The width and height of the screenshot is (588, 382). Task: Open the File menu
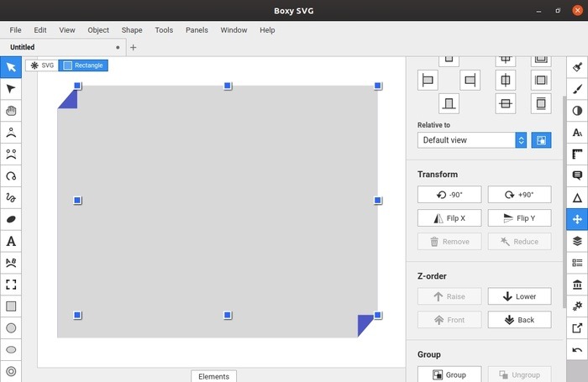click(15, 30)
